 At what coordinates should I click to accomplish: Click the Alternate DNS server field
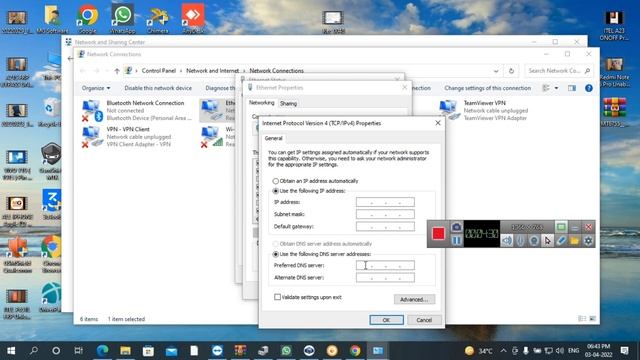tap(385, 278)
